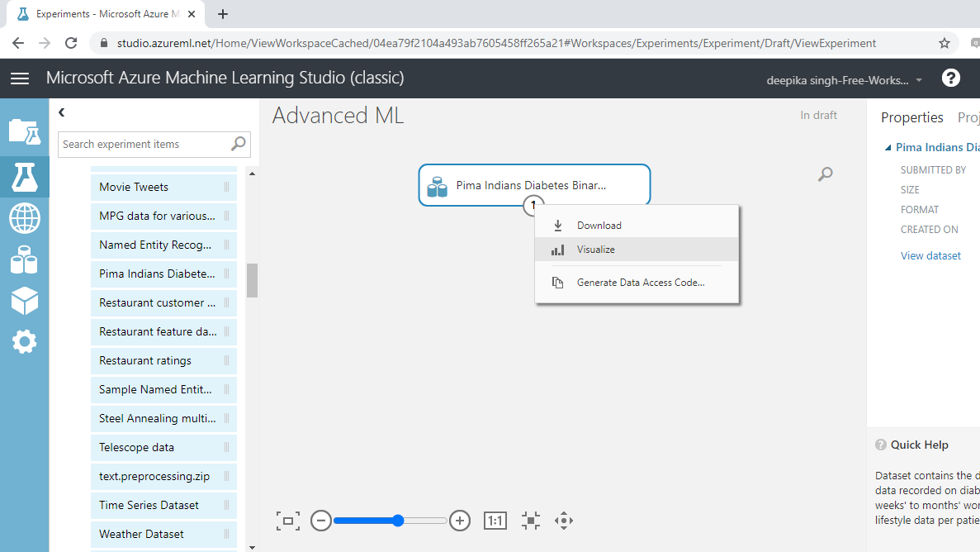
Task: Select Named Entity Recog dataset item
Action: click(163, 245)
